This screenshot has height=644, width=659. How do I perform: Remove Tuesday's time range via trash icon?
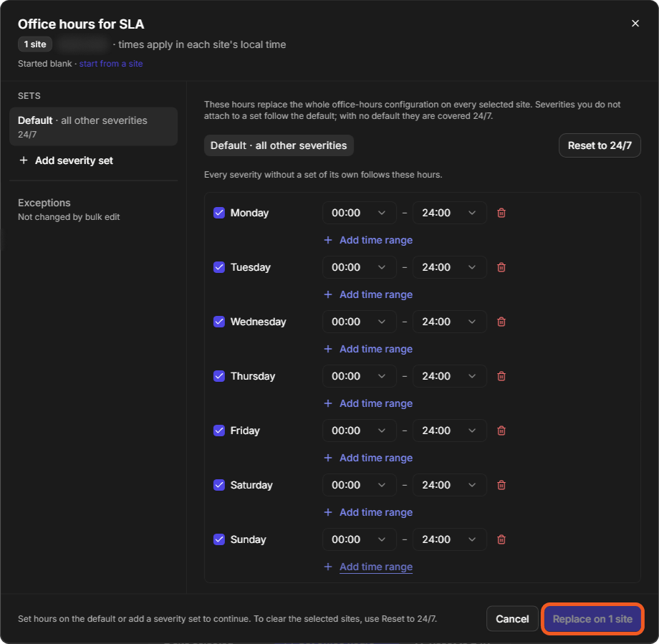(x=501, y=267)
